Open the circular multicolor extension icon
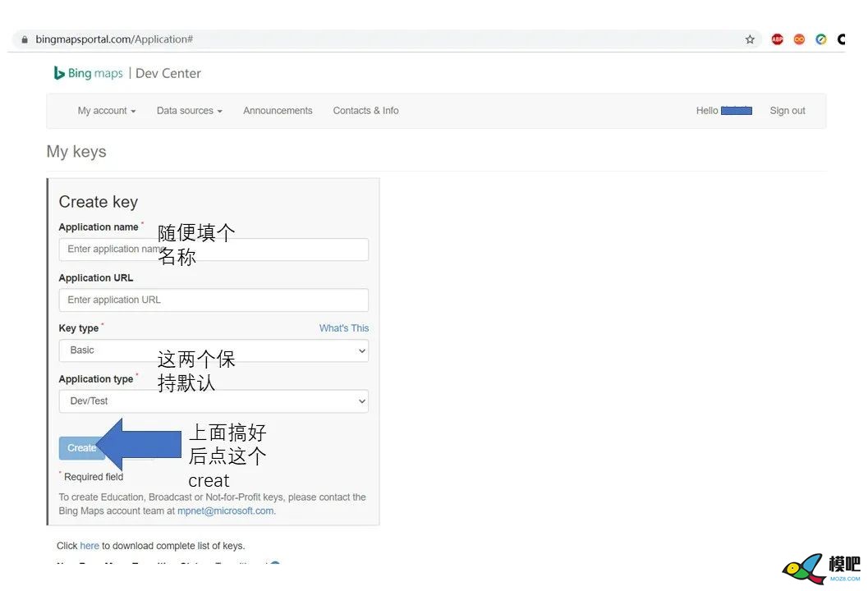This screenshot has height=591, width=868. pyautogui.click(x=821, y=39)
